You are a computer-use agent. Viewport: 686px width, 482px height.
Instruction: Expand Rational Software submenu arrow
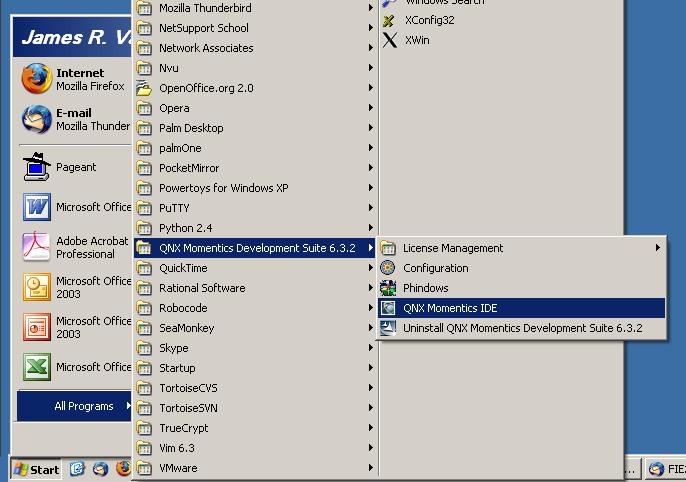(x=371, y=287)
